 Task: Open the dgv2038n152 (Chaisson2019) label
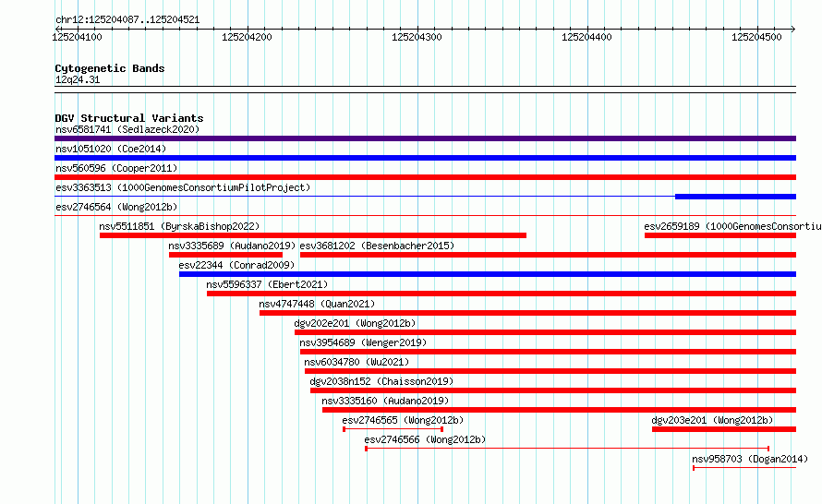381,381
